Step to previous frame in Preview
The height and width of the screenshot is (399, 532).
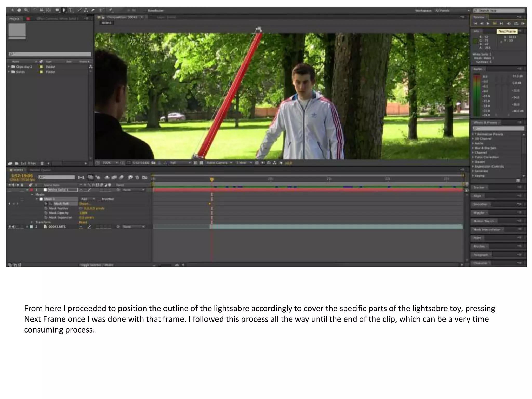(x=482, y=24)
